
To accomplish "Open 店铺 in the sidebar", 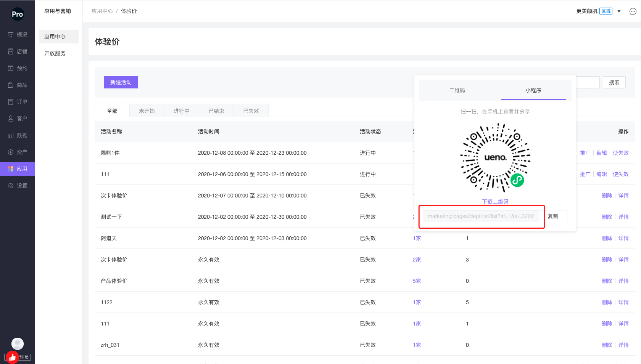I will coord(18,51).
